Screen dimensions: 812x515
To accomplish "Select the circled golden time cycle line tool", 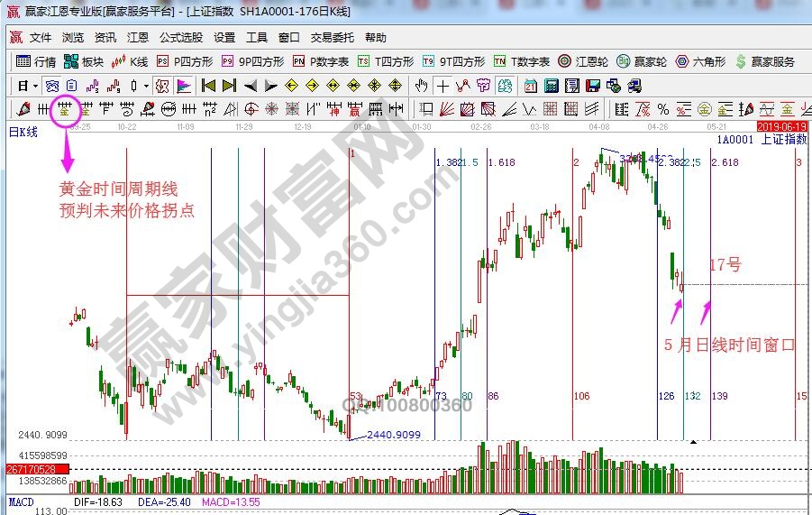I will [64, 109].
